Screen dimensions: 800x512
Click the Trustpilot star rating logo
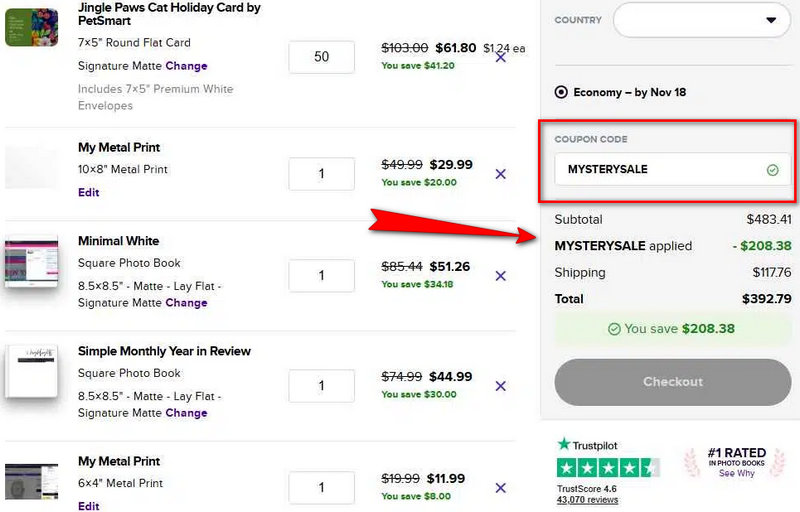[608, 466]
